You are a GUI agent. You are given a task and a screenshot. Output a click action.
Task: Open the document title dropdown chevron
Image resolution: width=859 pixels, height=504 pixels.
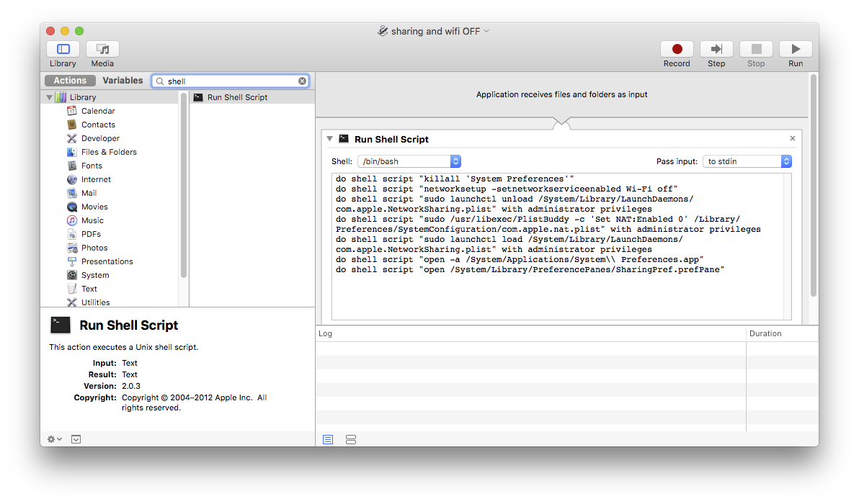click(486, 31)
